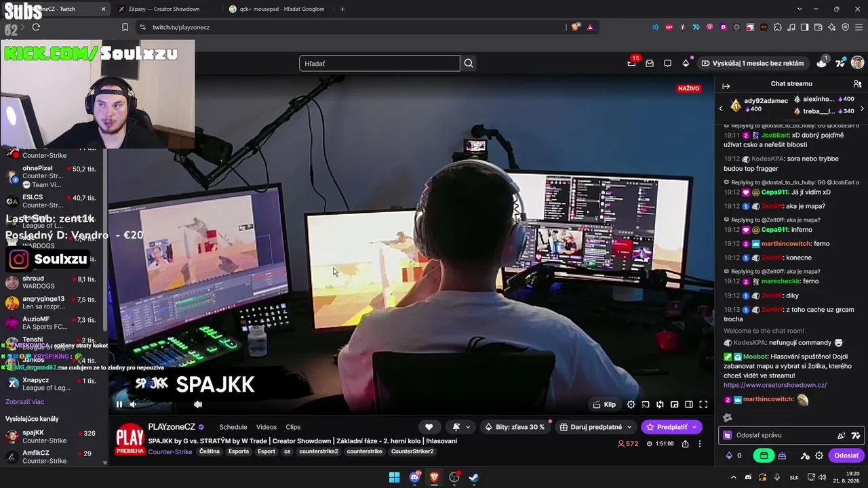Click the PLAYzoneCZ channel avatar
Viewport: 868px width, 488px height.
pyautogui.click(x=130, y=440)
